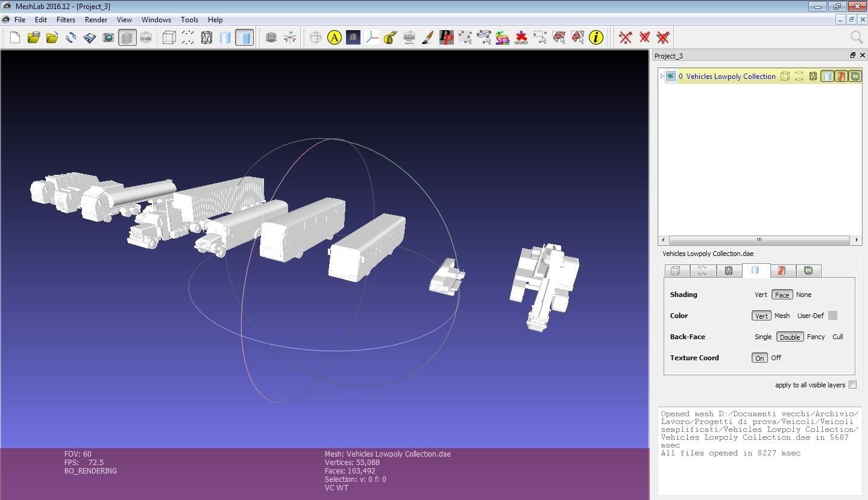Screen dimensions: 868x500
Task: Toggle points icon in the layer row
Action: point(799,77)
